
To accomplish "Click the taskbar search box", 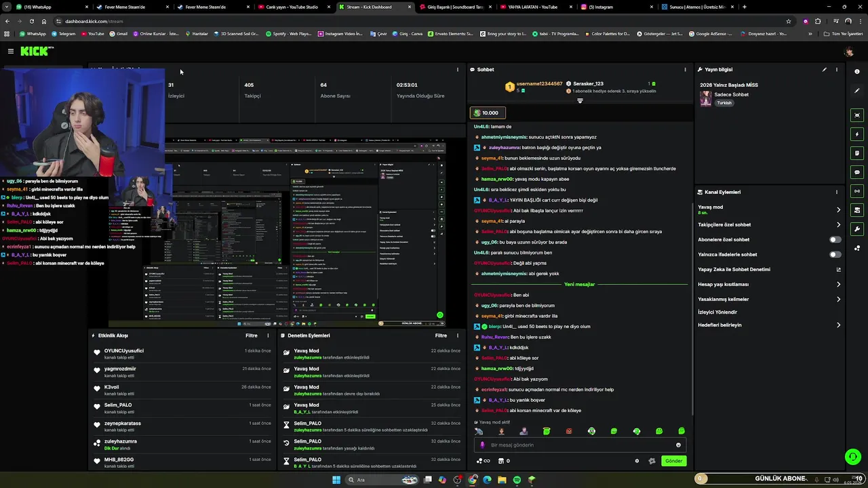I will tap(382, 480).
